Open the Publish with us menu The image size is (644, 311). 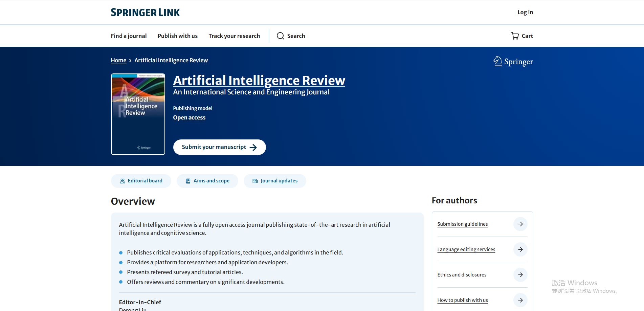(x=178, y=36)
